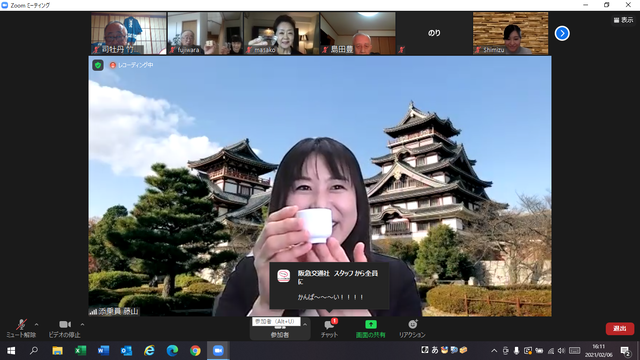The height and width of the screenshot is (360, 640).
Task: Unmute the microphone (ミュート解除)
Action: (21, 329)
